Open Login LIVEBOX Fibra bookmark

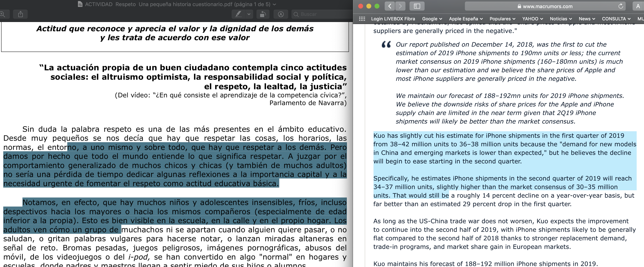[x=393, y=19]
